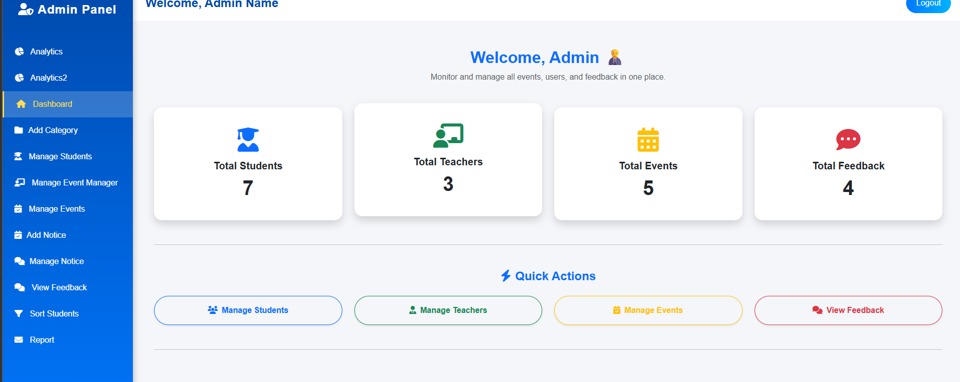
Task: Open Manage Notice in sidebar
Action: coord(67,261)
